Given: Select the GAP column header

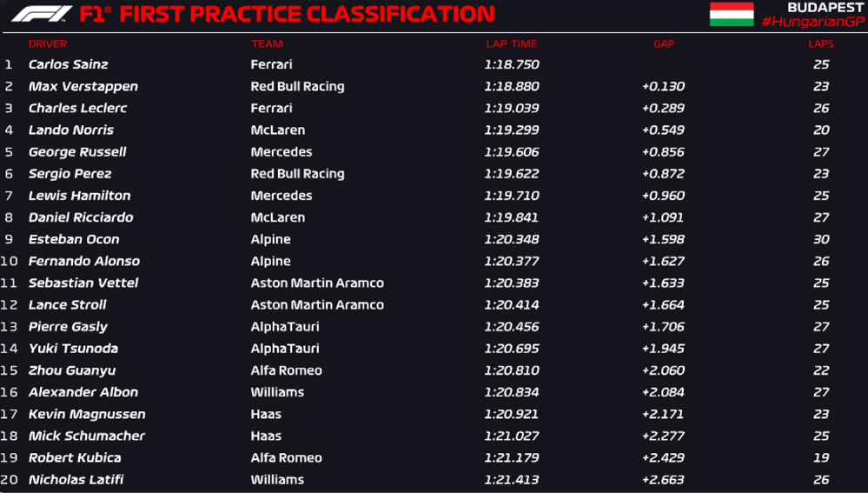Looking at the screenshot, I should click(664, 43).
